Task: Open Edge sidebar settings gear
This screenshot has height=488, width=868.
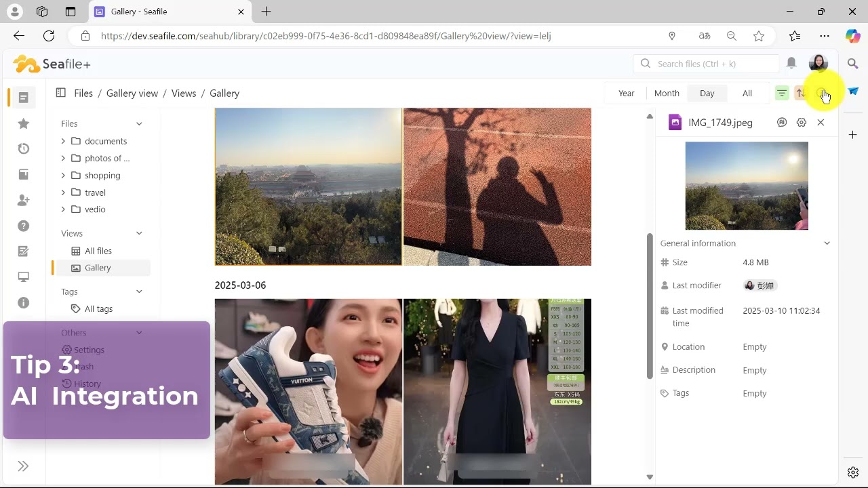Action: [853, 472]
